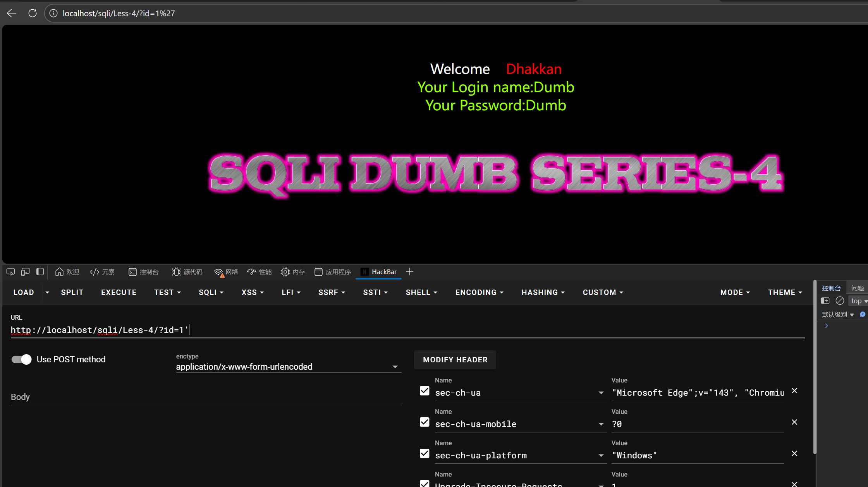Toggle the Use POST method switch

[21, 359]
